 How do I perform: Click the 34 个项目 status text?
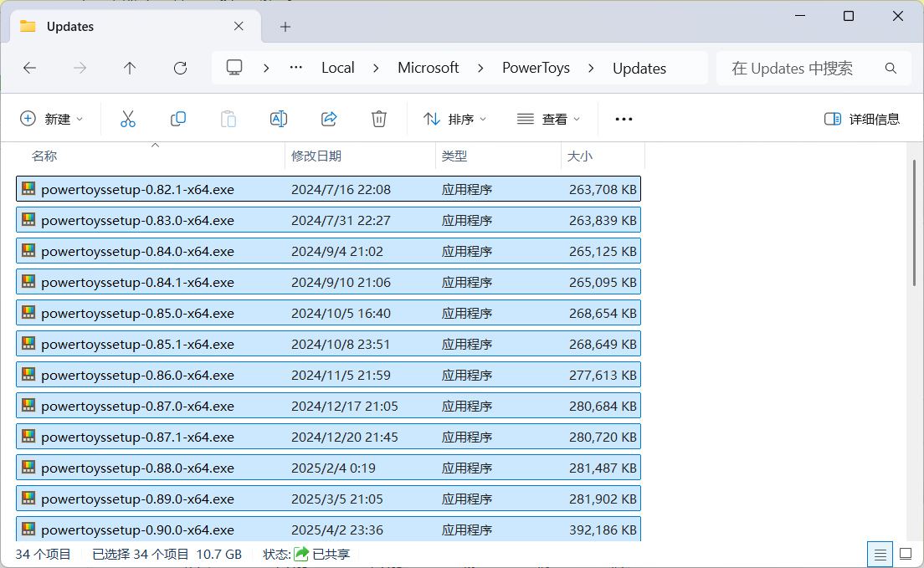(43, 554)
